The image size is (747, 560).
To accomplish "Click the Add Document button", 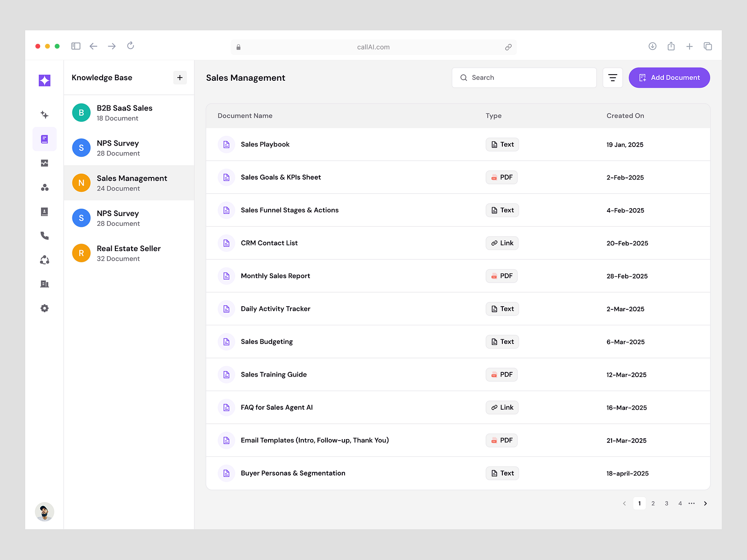I will [x=669, y=77].
